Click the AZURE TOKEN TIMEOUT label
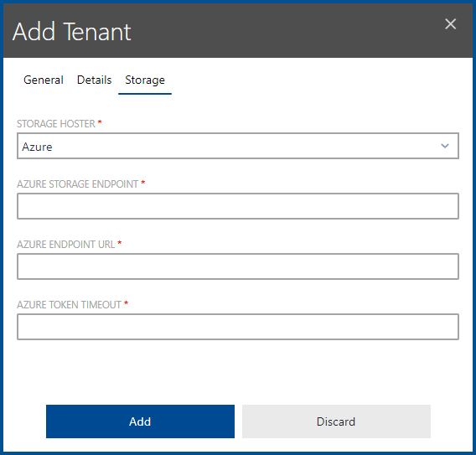 pyautogui.click(x=70, y=305)
